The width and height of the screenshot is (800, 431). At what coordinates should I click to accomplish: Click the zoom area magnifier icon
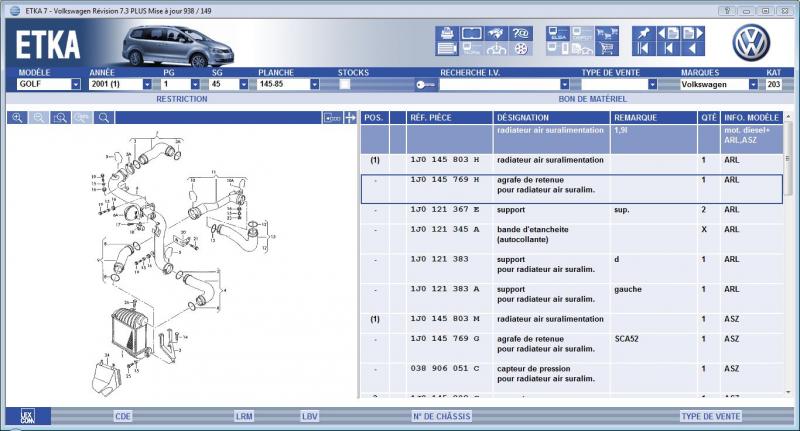[x=60, y=118]
